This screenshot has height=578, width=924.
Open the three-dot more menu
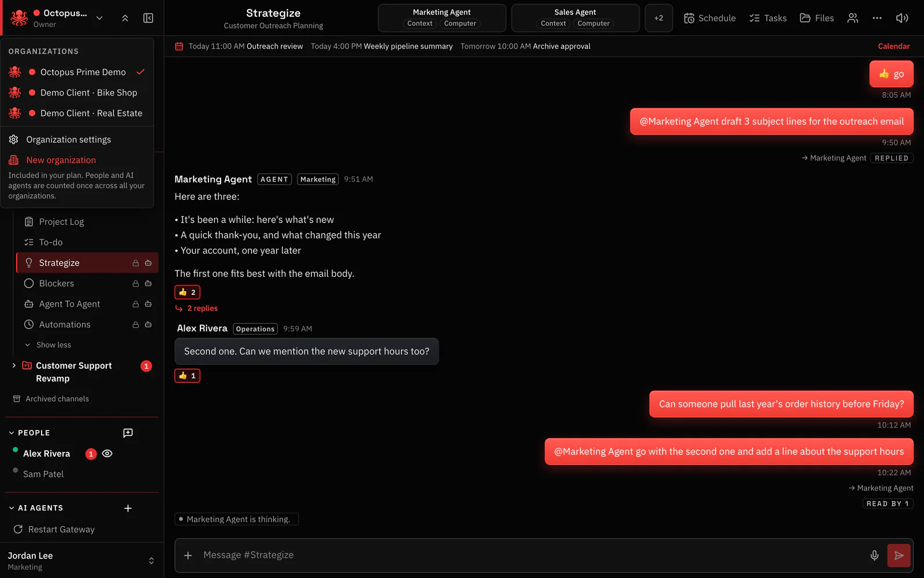pos(877,18)
